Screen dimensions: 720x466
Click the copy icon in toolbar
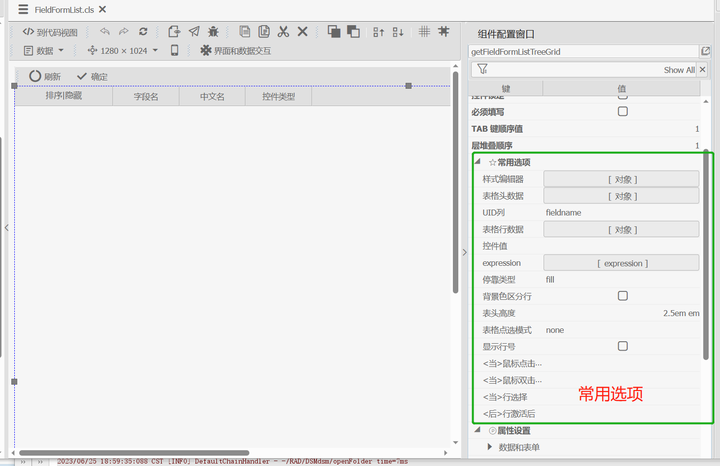tap(245, 32)
